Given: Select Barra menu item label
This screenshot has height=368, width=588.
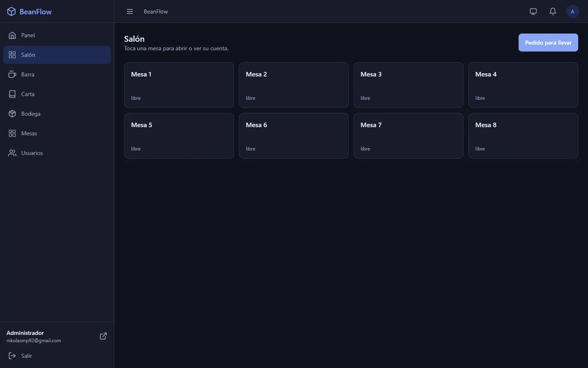Looking at the screenshot, I should click(x=28, y=74).
